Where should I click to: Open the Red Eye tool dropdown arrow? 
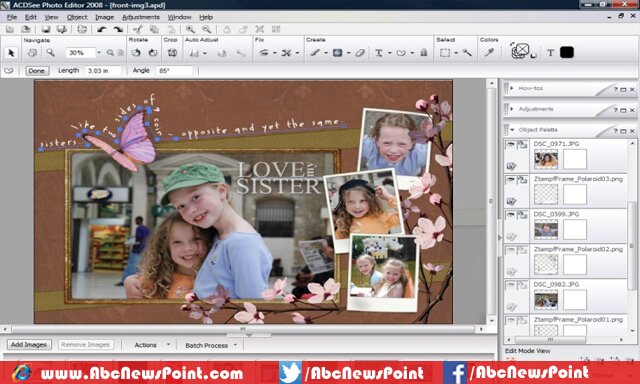pyautogui.click(x=274, y=53)
